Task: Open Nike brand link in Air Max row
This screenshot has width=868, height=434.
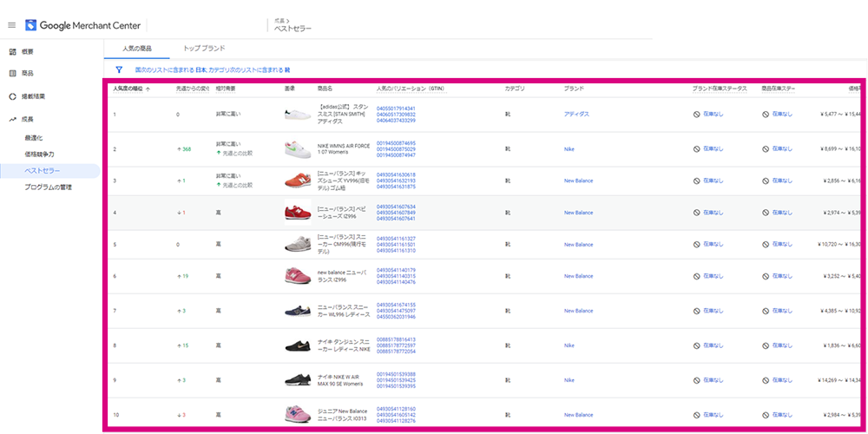Action: (x=569, y=380)
